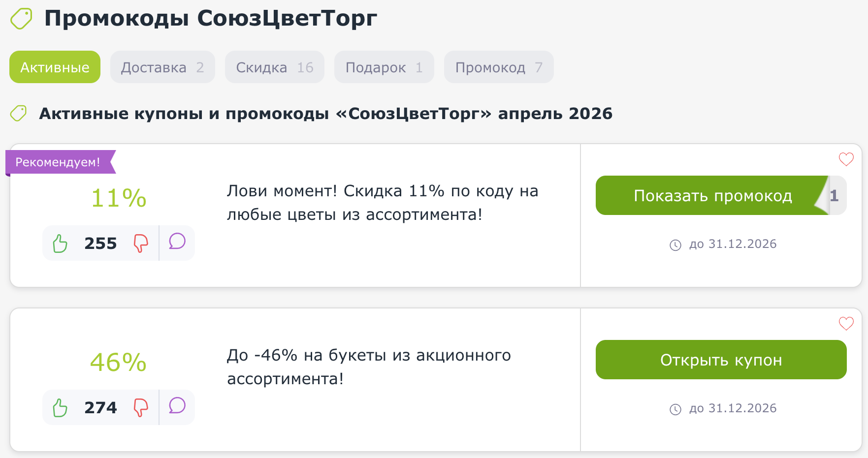
Task: Select the Промокод category
Action: click(498, 66)
